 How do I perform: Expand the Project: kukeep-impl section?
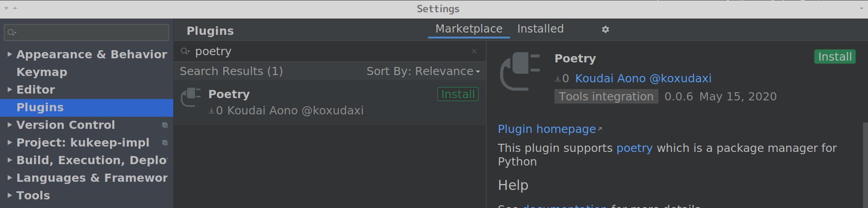click(x=10, y=142)
